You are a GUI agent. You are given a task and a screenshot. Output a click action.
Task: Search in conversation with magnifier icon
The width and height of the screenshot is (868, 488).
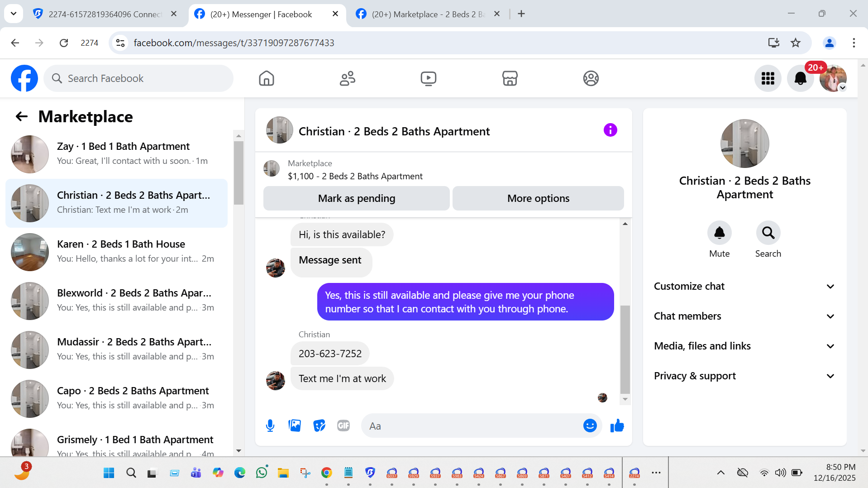pos(768,233)
